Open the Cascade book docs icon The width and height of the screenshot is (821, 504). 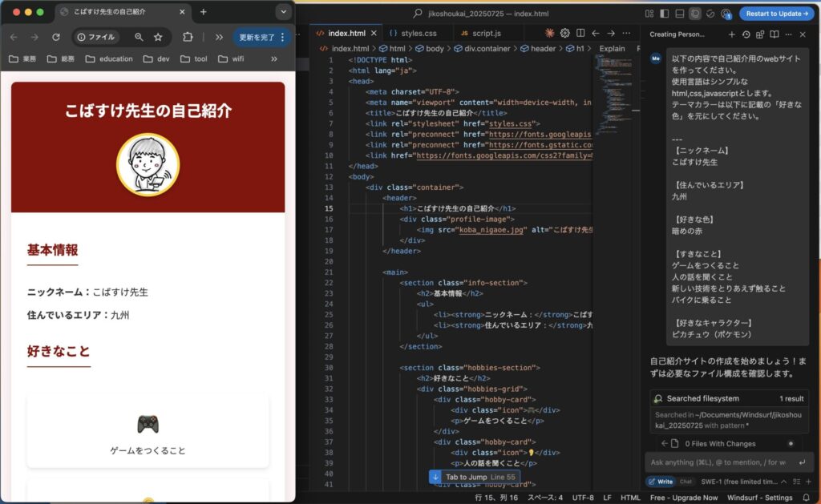(x=774, y=34)
